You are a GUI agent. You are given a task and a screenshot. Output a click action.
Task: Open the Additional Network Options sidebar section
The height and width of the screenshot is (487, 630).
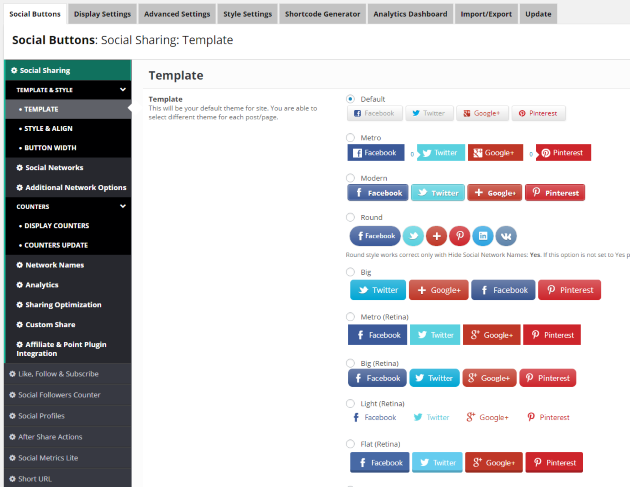click(x=68, y=187)
